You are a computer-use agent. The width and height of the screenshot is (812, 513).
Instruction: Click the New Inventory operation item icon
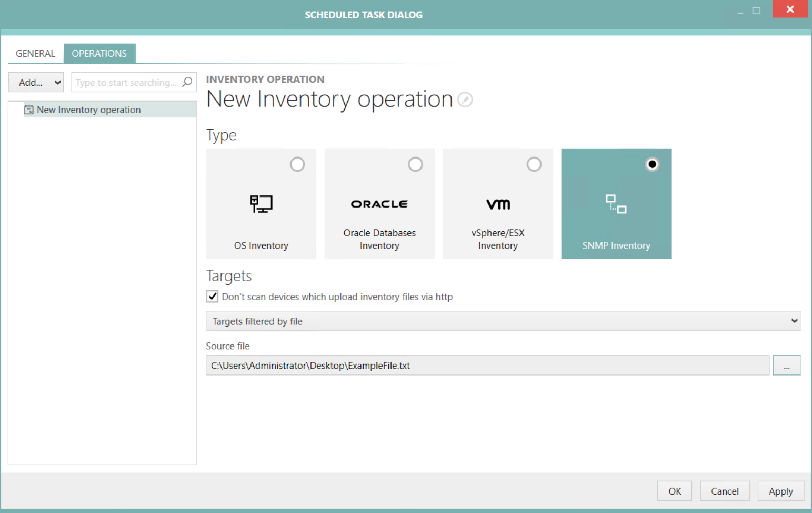28,109
